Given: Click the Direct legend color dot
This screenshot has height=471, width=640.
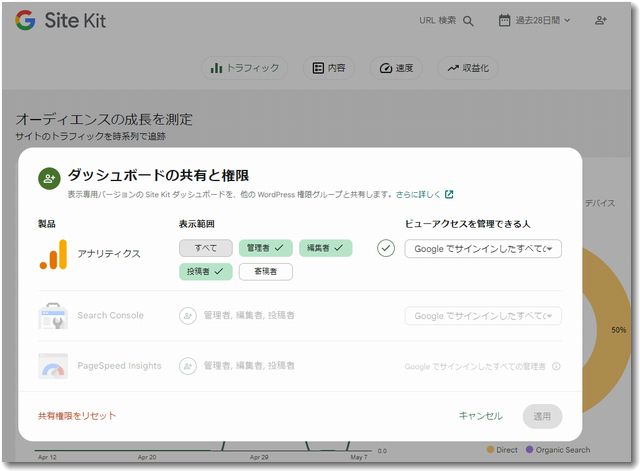Looking at the screenshot, I should 490,449.
